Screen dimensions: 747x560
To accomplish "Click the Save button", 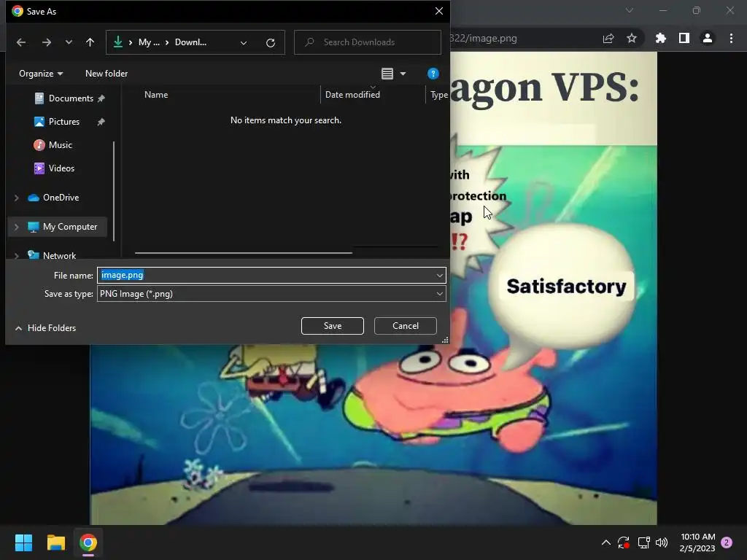I will [333, 326].
